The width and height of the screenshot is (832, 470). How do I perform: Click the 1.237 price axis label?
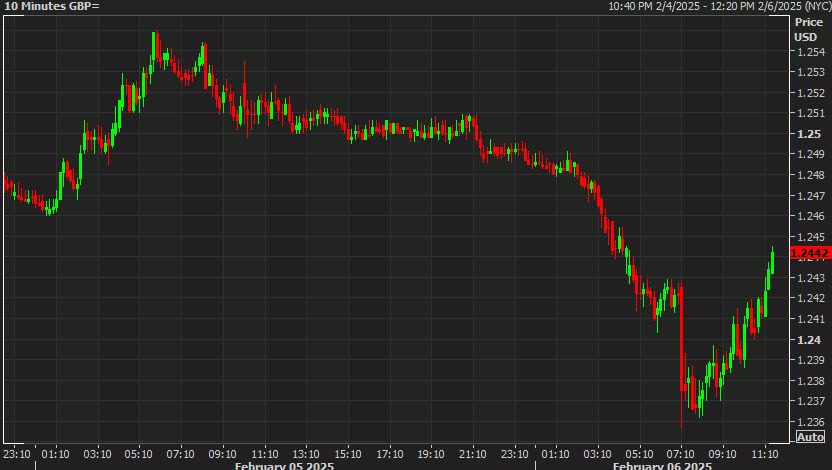pyautogui.click(x=811, y=401)
